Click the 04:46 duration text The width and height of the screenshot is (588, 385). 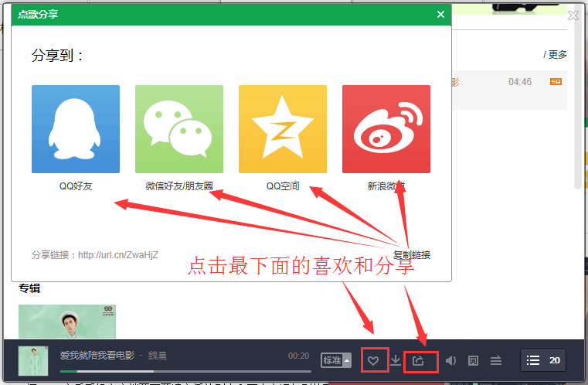click(520, 82)
